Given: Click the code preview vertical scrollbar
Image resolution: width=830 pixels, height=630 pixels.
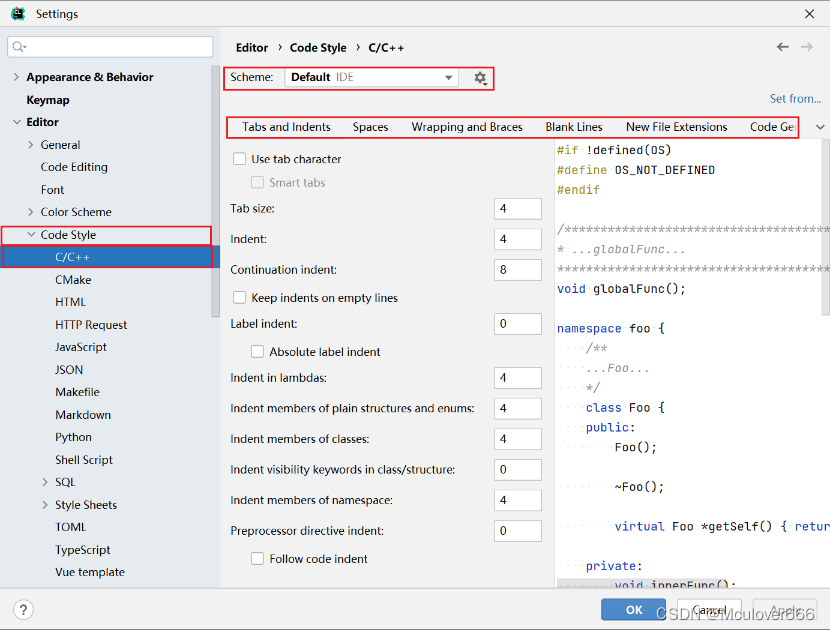Looking at the screenshot, I should [x=826, y=228].
